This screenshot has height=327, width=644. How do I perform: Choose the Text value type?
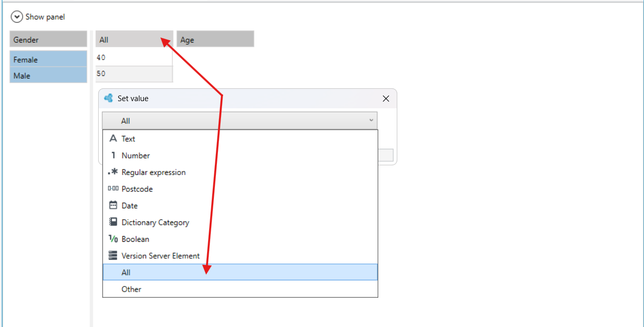click(240, 139)
